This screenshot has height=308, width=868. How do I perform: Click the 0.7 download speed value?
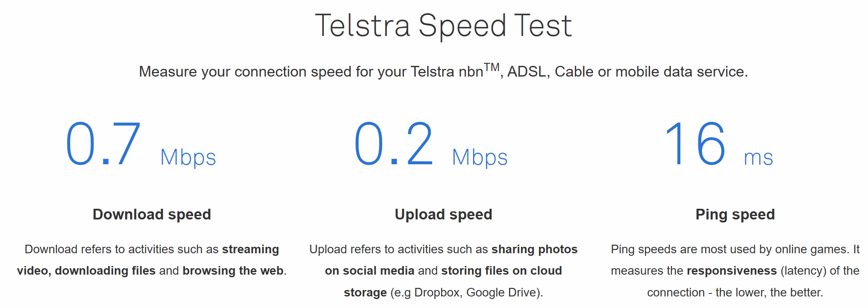tap(103, 144)
